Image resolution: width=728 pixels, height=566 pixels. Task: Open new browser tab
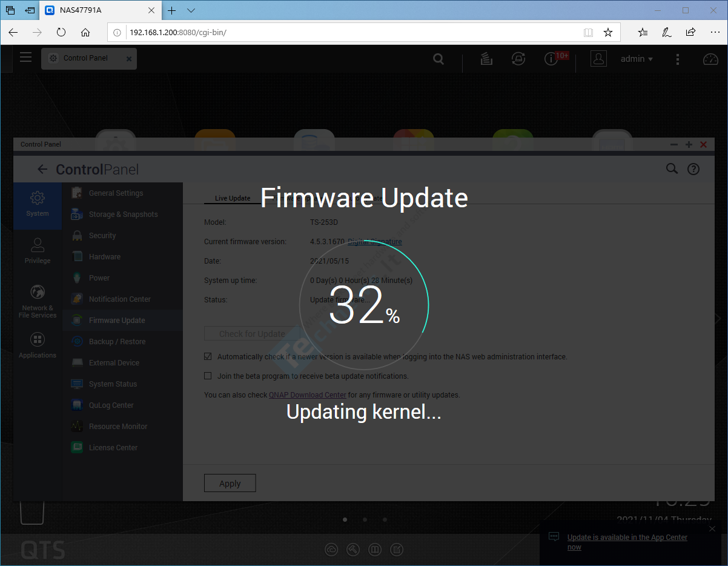[172, 10]
